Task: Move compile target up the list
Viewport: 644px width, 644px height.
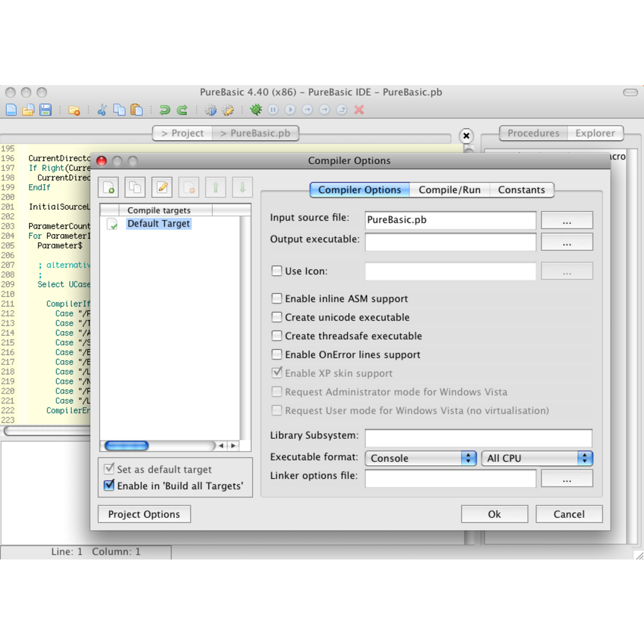Action: (x=215, y=187)
